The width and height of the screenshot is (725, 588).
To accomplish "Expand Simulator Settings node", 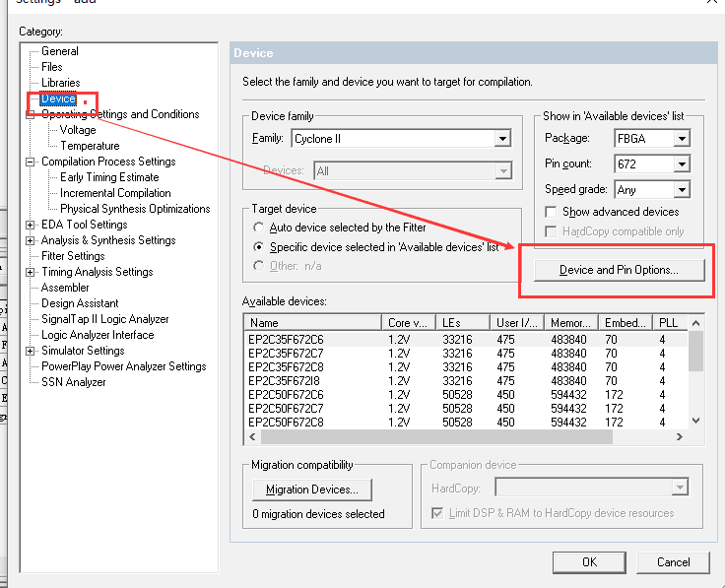I will click(31, 351).
